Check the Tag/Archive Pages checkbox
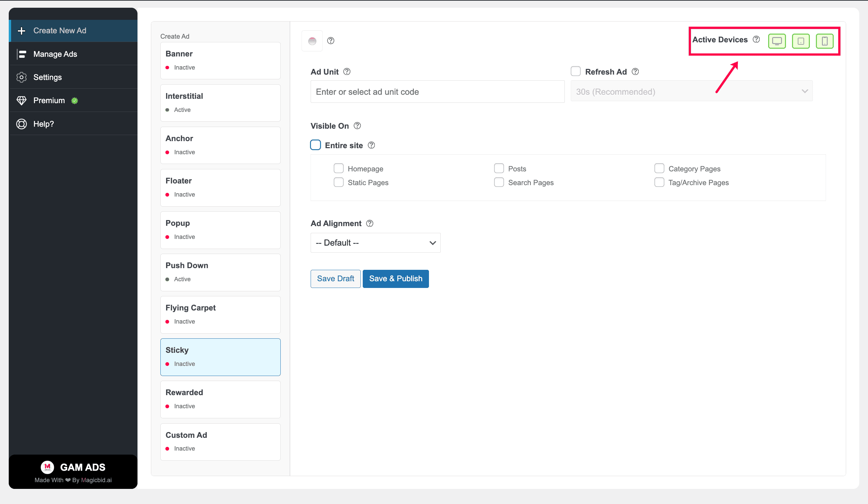Screen dimensions: 868x504 [659, 182]
